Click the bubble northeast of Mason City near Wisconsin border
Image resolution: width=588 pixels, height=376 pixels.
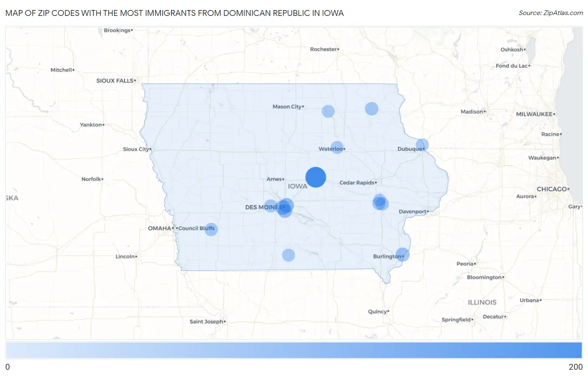point(371,109)
